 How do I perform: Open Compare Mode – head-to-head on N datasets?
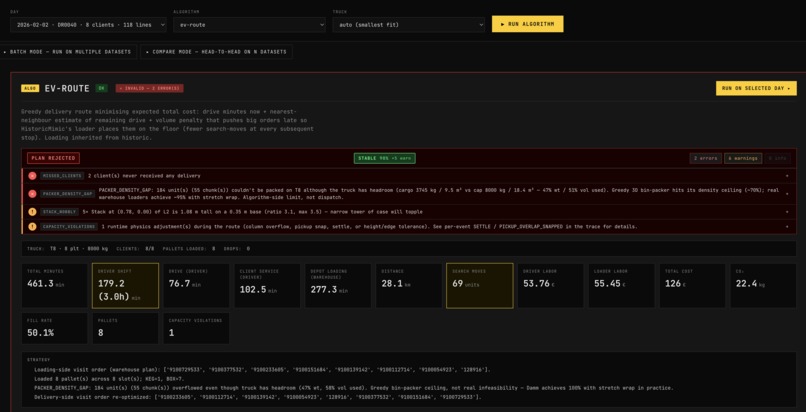click(216, 52)
